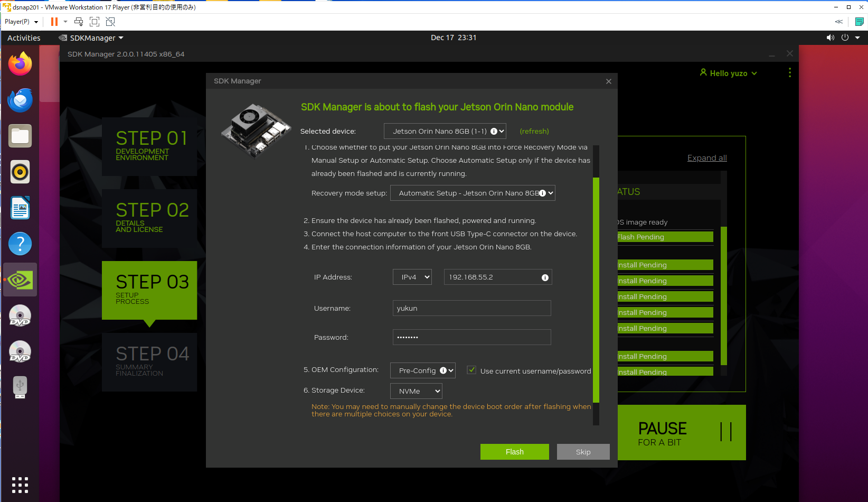This screenshot has width=868, height=502.
Task: Click the volume icon in top bar
Action: pos(831,38)
